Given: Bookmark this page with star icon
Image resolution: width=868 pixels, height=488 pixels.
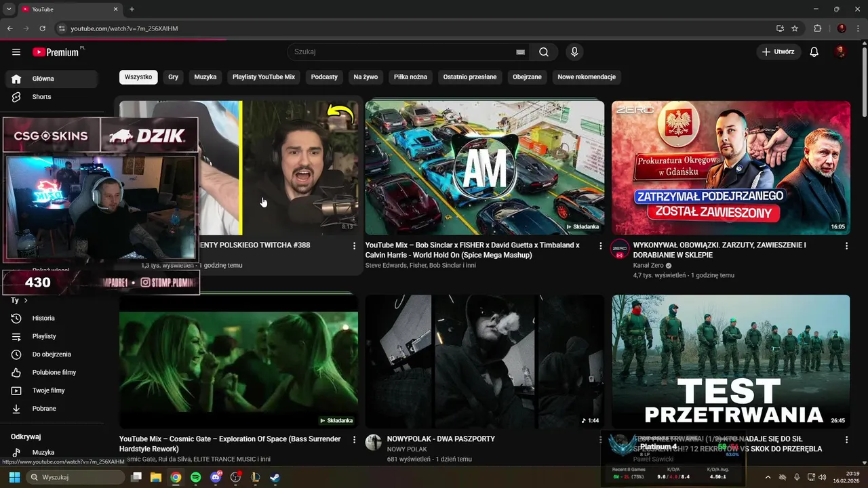Looking at the screenshot, I should pos(795,28).
